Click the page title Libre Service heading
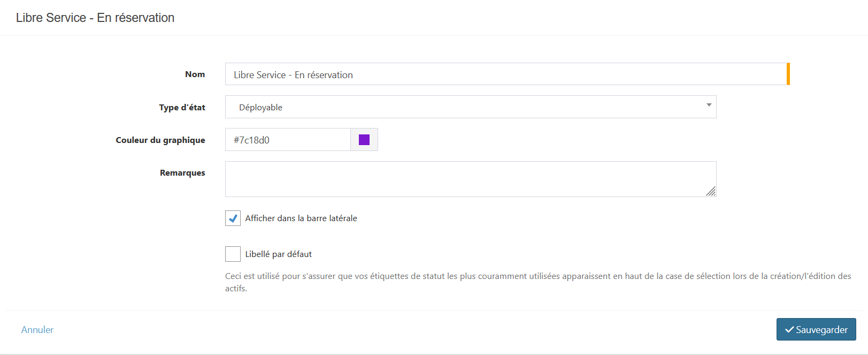The width and height of the screenshot is (868, 355). coord(95,18)
